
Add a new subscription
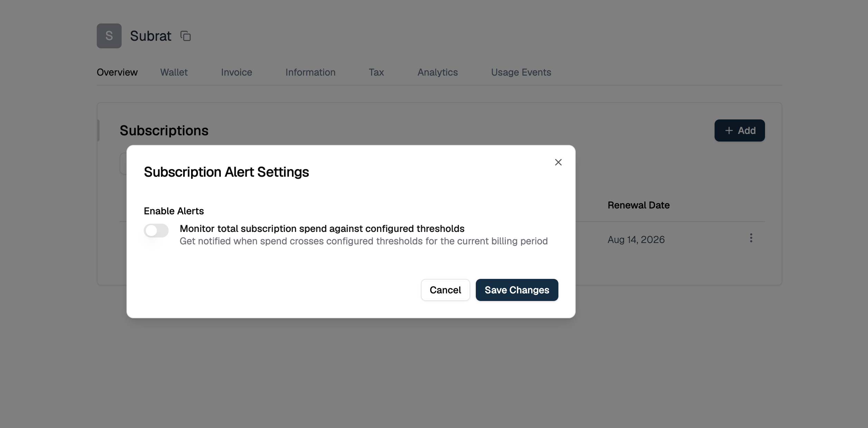739,130
